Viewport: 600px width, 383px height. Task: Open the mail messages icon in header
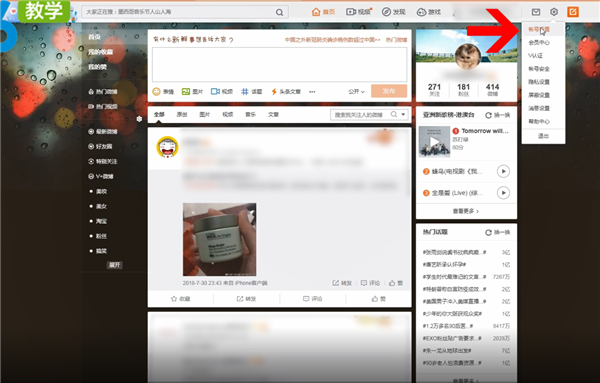(x=536, y=12)
